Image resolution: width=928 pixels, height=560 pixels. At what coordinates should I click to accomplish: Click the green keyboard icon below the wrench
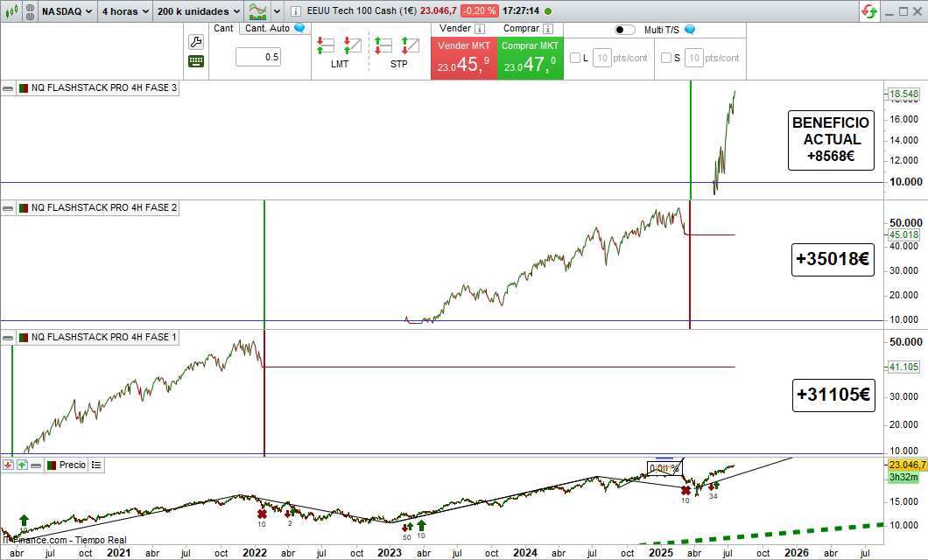point(196,61)
